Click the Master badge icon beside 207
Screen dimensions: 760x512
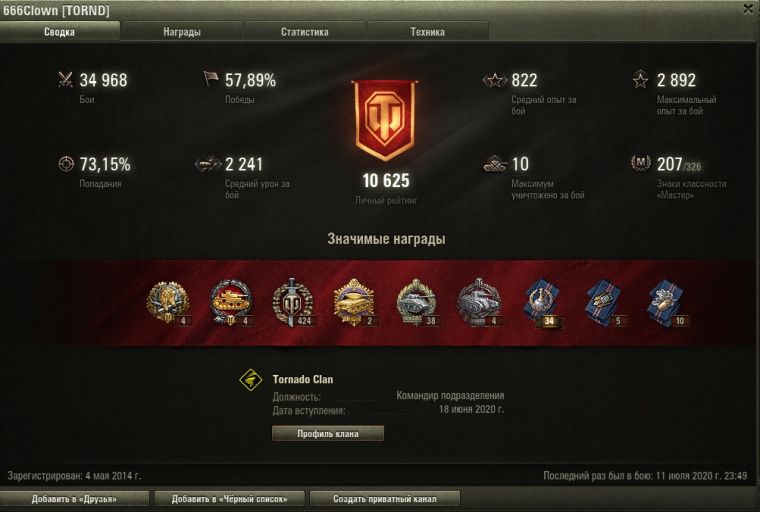640,163
